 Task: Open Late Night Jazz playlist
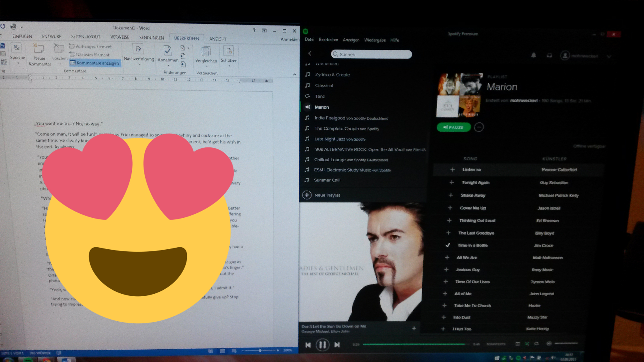coord(340,139)
